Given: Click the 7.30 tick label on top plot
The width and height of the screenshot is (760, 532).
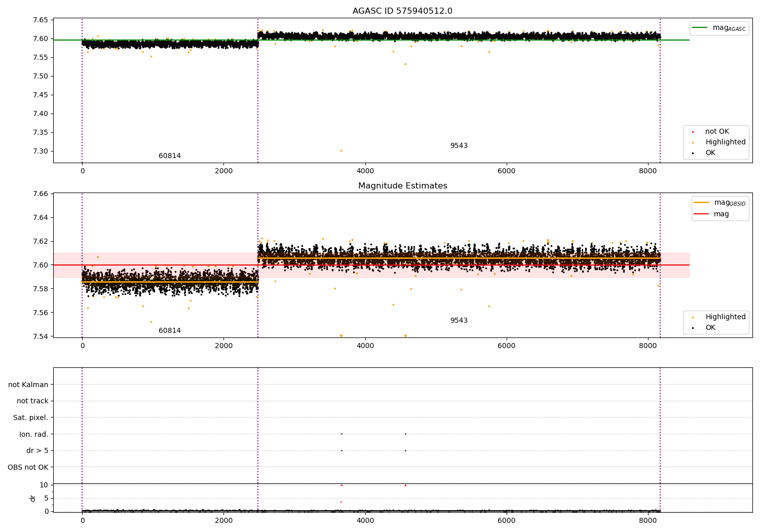Looking at the screenshot, I should coord(40,151).
